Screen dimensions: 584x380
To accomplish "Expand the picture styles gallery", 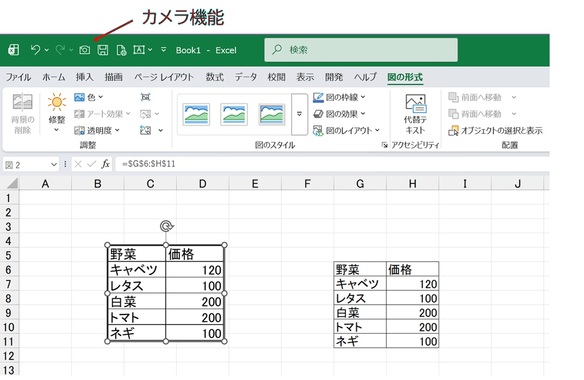I will pos(299,114).
